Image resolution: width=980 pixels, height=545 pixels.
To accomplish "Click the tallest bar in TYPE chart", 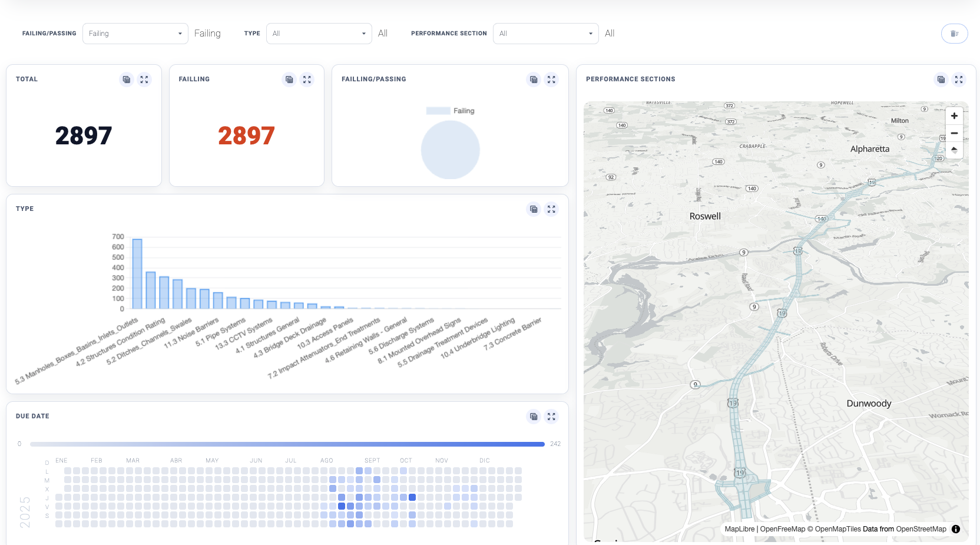I will [137, 274].
